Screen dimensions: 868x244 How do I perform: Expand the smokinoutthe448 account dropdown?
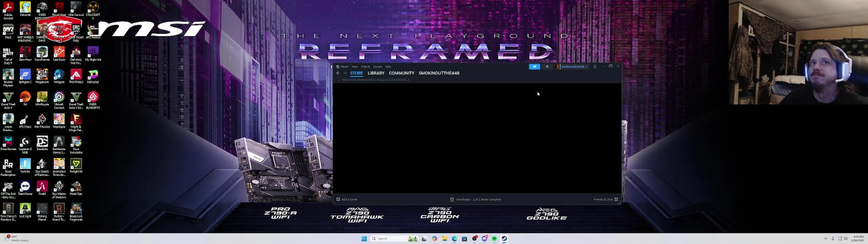point(572,67)
